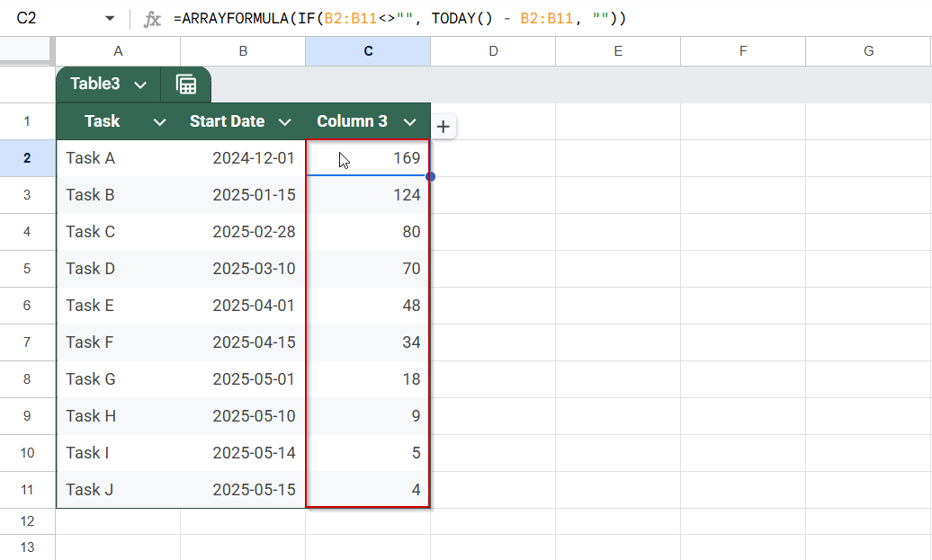
Task: Select cell Task H
Action: (118, 415)
